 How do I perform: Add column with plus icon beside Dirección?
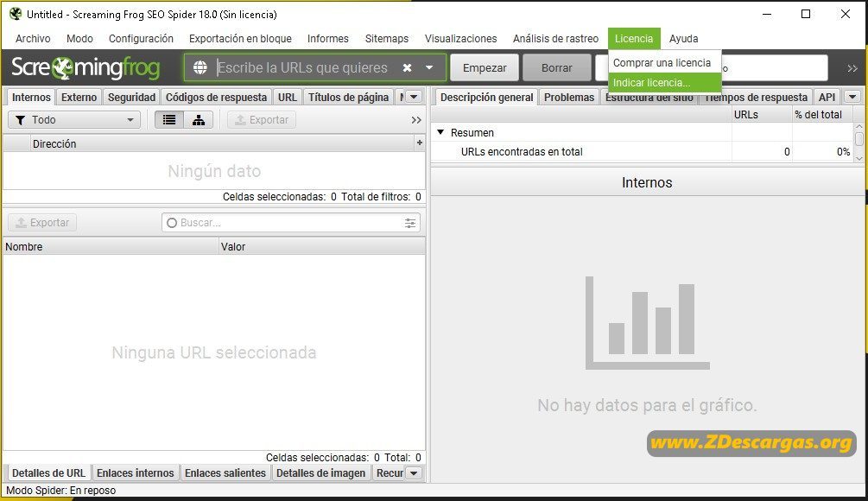(x=420, y=143)
